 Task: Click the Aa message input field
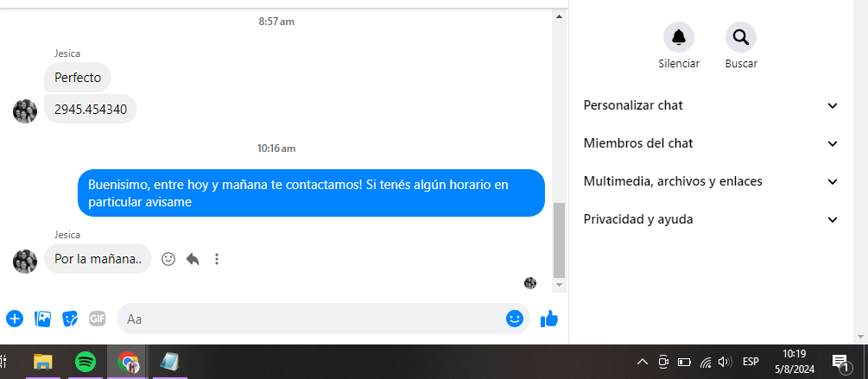click(310, 319)
